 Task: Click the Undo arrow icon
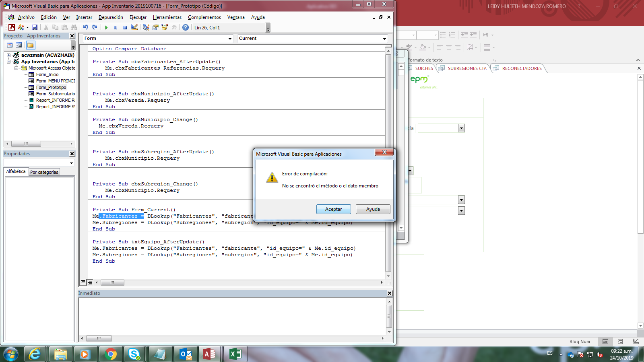85,27
